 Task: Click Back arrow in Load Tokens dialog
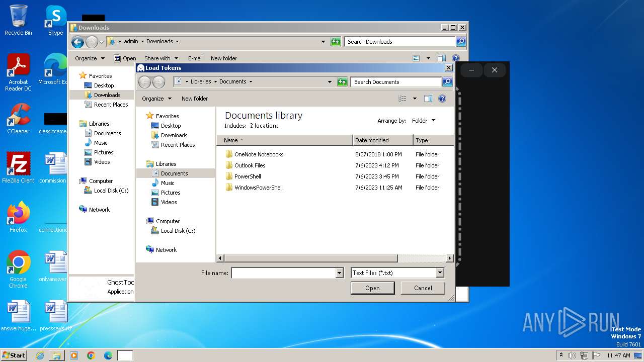(x=144, y=82)
